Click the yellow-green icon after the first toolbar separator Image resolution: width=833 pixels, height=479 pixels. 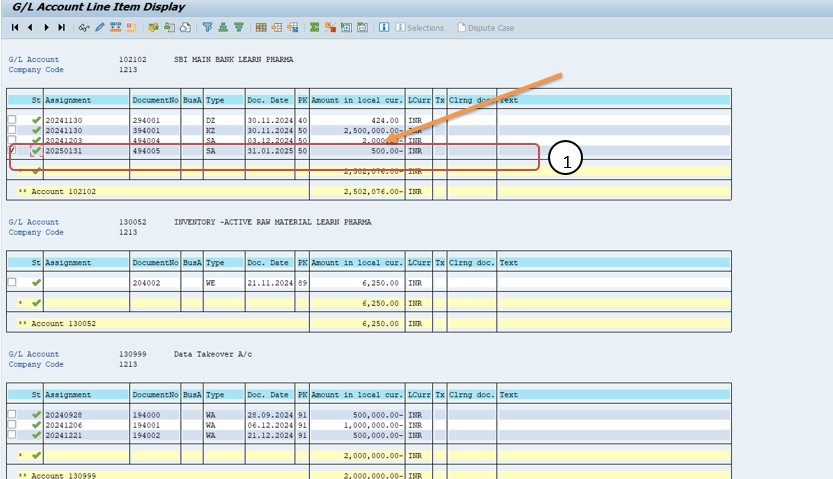point(154,28)
